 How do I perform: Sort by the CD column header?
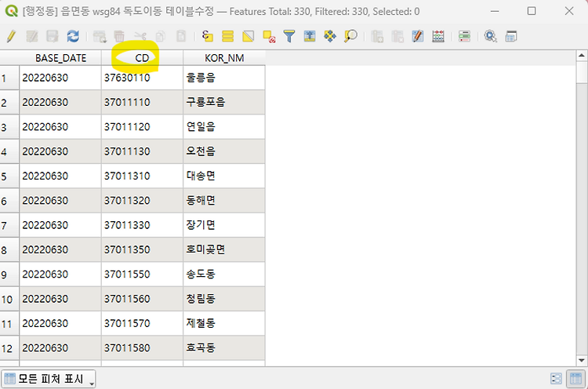(x=142, y=58)
